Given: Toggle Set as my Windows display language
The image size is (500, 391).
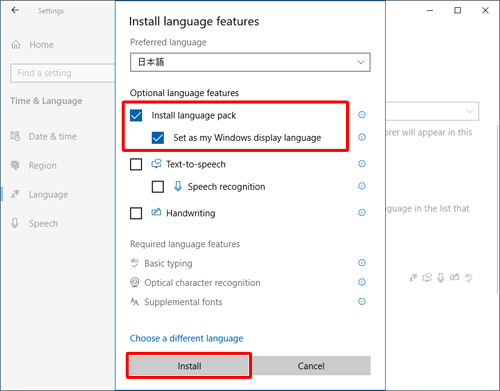Looking at the screenshot, I should point(158,138).
